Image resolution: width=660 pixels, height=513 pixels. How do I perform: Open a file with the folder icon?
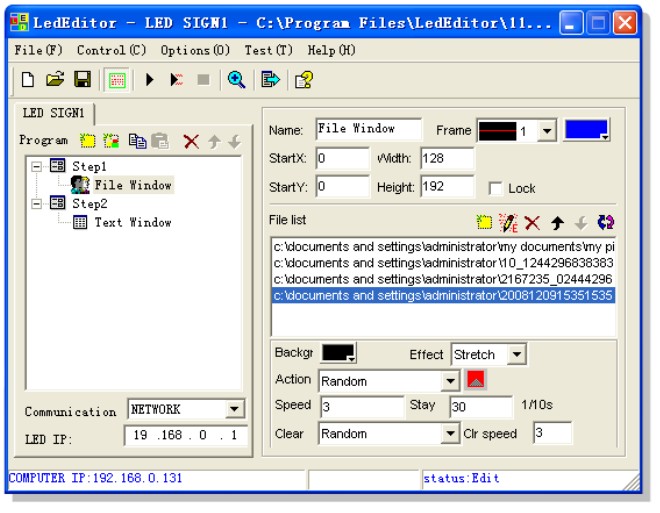55,80
